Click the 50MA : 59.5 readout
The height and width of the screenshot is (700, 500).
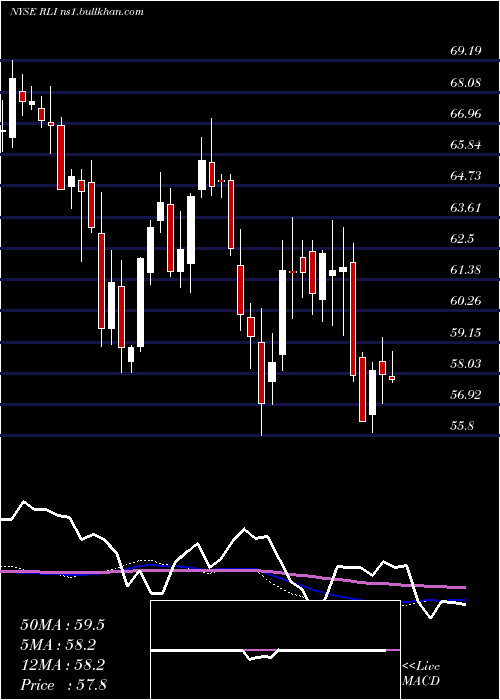[x=62, y=625]
